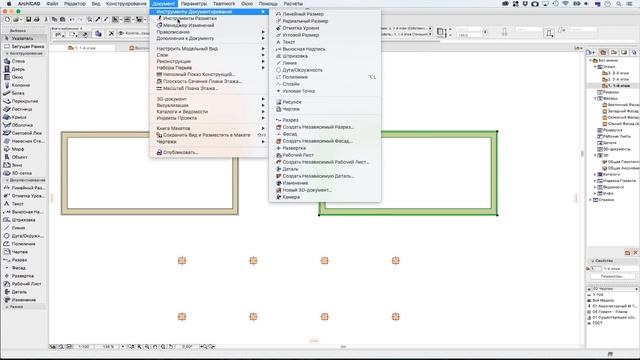Open the Apple menu
Image resolution: width=640 pixels, height=360 pixels.
(x=9, y=4)
